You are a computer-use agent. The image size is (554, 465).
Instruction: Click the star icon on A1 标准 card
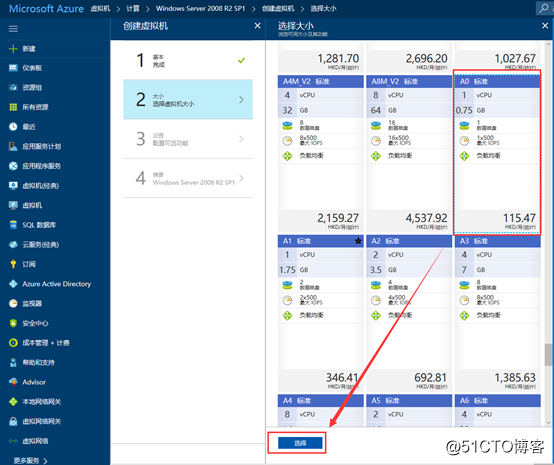pyautogui.click(x=358, y=241)
